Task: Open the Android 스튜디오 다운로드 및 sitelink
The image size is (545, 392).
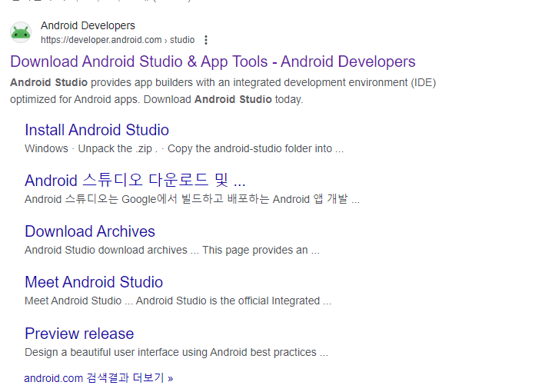Action: (135, 181)
